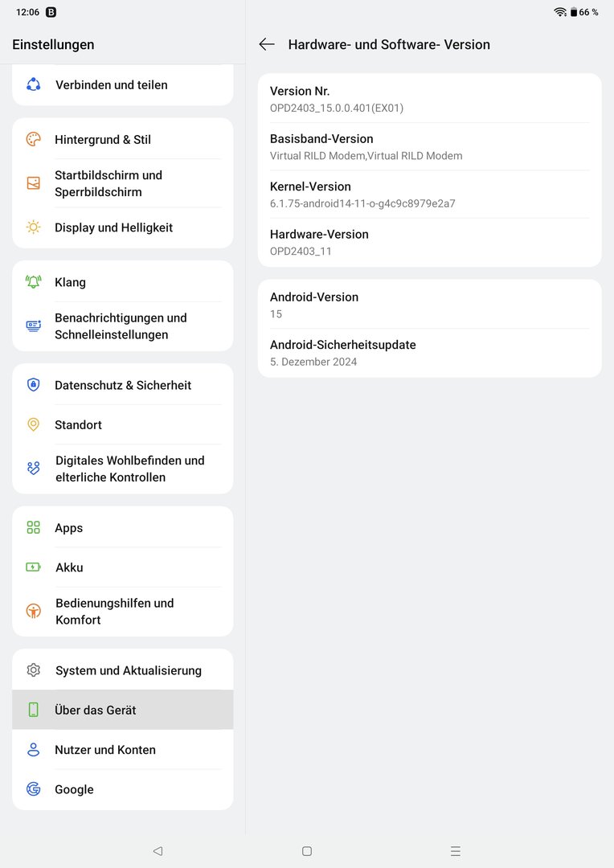Tap the Standort location pin icon

coord(33,424)
